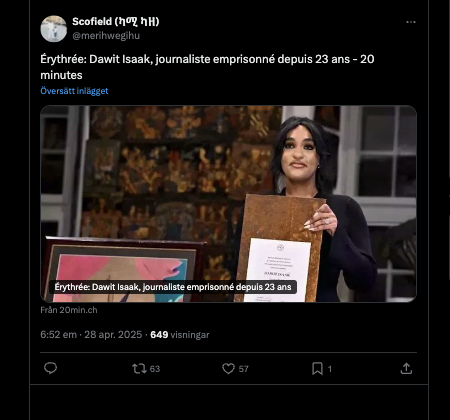This screenshot has height=420, width=450.
Task: Click the retweet icon
Action: click(139, 369)
